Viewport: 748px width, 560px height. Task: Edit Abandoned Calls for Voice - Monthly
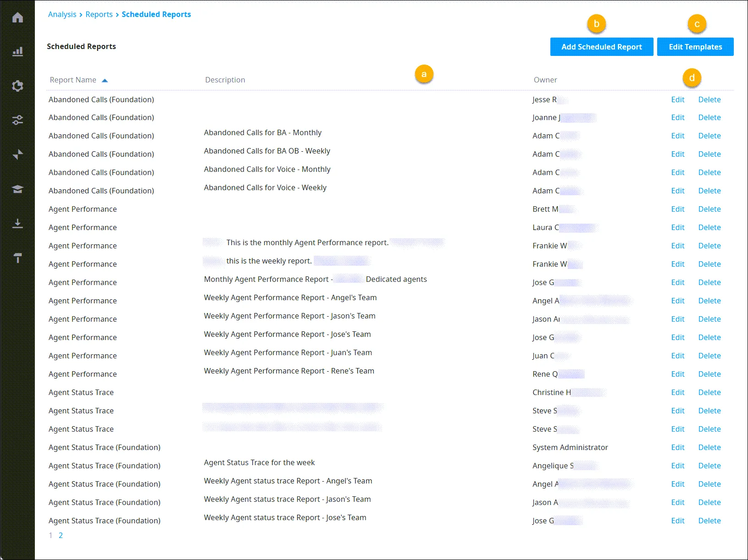point(677,172)
